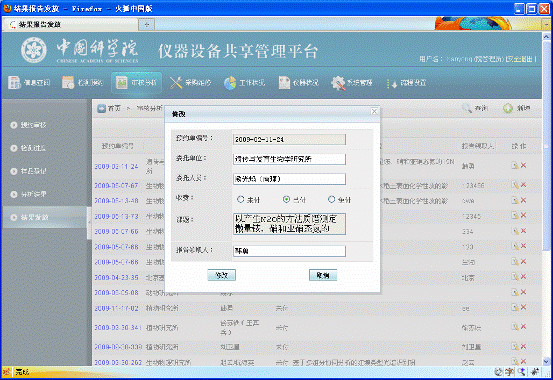Image resolution: width=553 pixels, height=380 pixels.
Task: Select the 免付 fee-exempt radio button
Action: (x=331, y=199)
